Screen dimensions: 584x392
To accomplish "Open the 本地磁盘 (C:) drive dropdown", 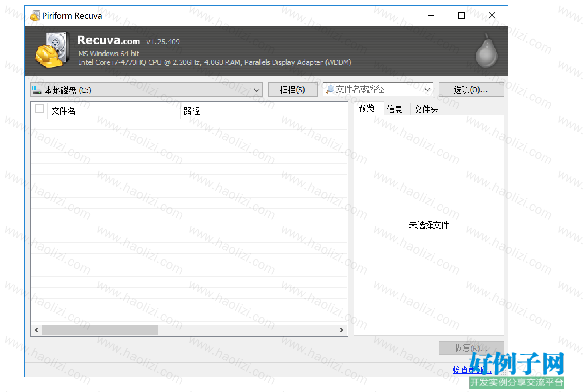I will click(x=146, y=90).
